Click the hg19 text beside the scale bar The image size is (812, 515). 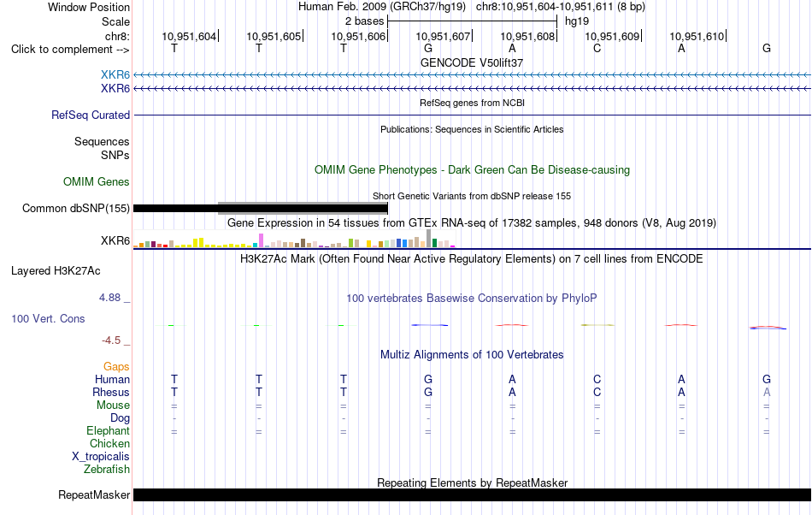[x=577, y=21]
